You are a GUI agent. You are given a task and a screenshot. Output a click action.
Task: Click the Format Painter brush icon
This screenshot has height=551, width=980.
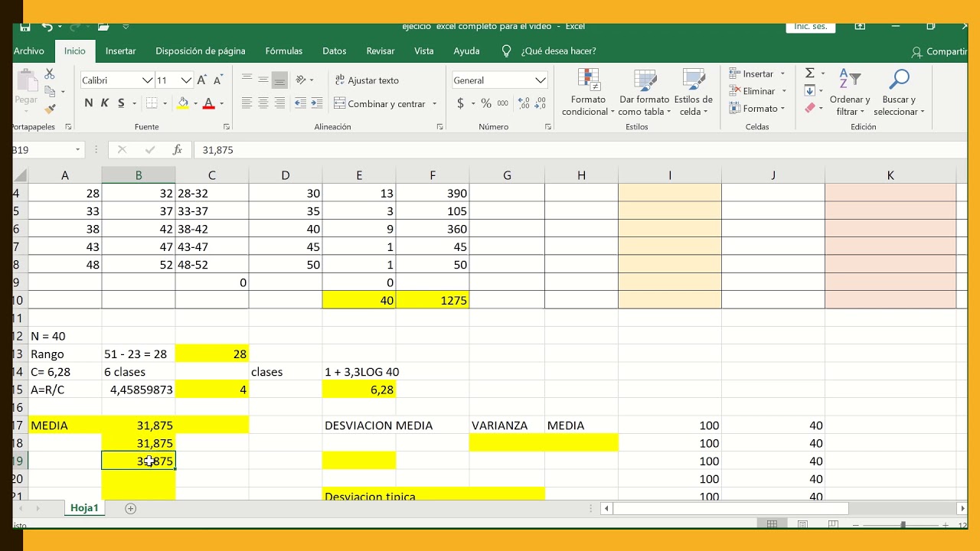50,110
